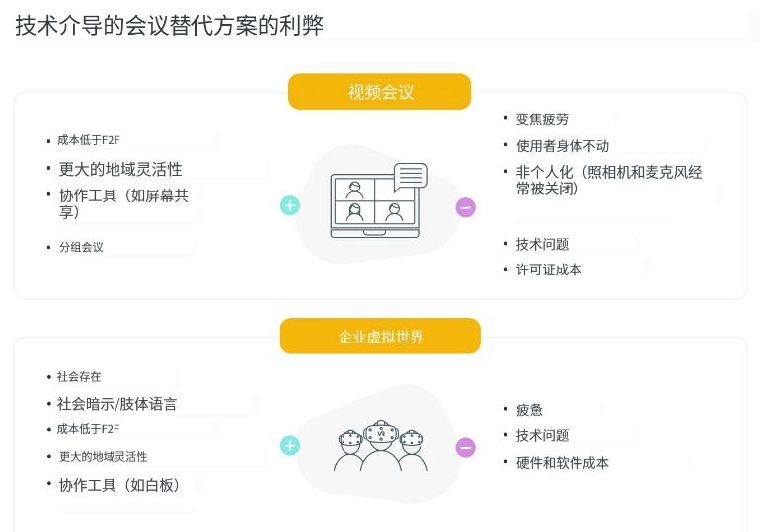Click the 疲惫 bullet item

point(529,410)
